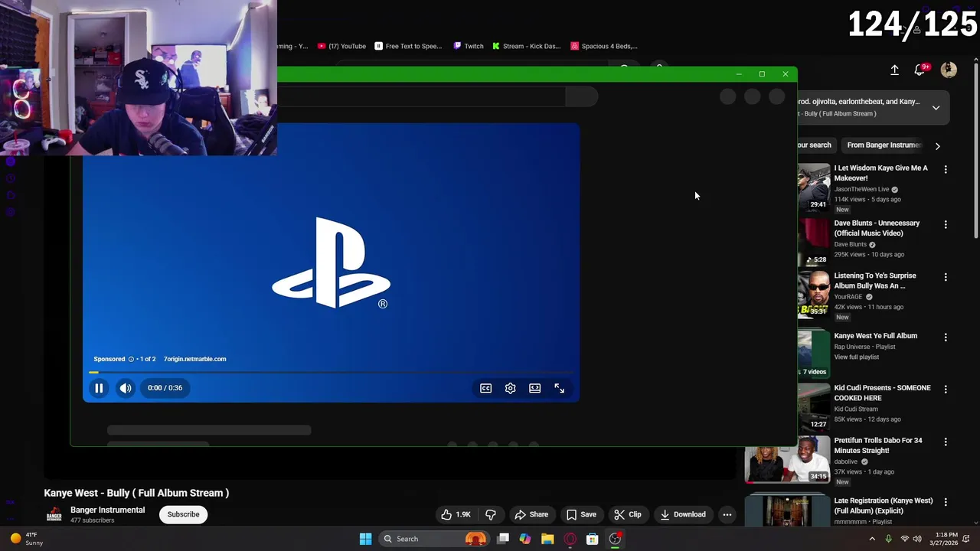Open the system volume tray icon
The image size is (980, 551).
[x=918, y=539]
